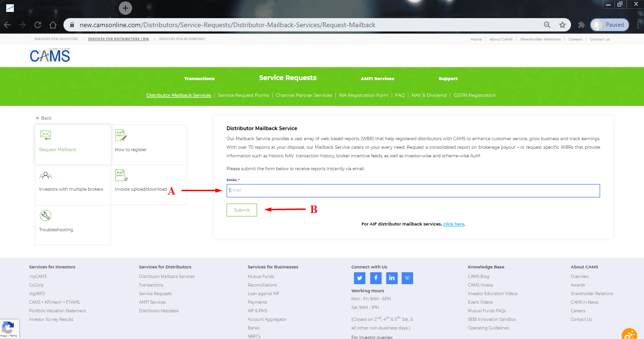Open the AMFI Services menu
Image resolution: width=644 pixels, height=339 pixels.
point(377,79)
